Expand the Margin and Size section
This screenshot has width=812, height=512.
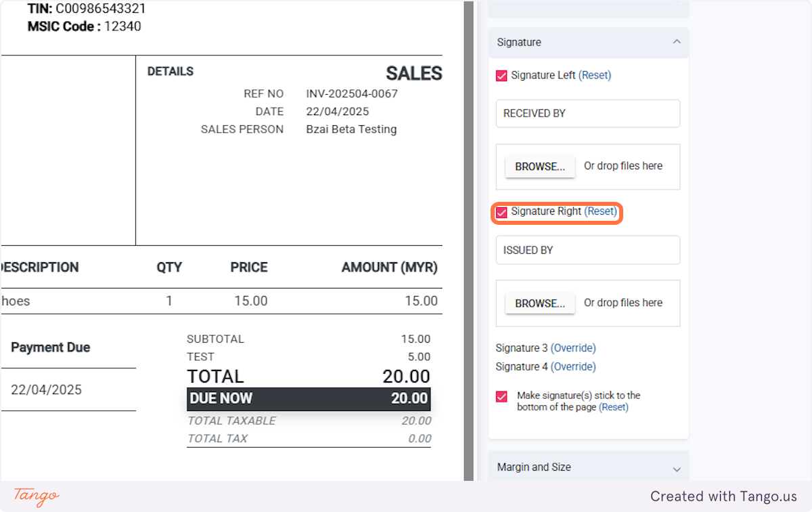(588, 467)
